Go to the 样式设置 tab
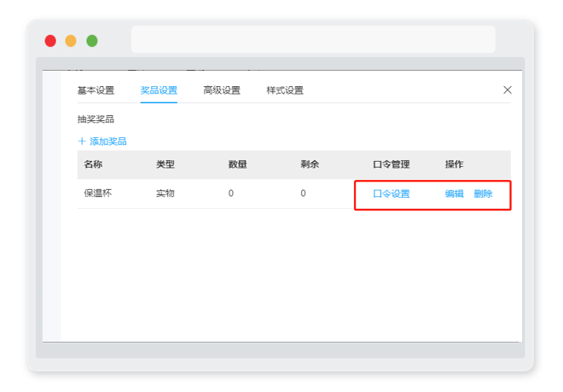This screenshot has height=392, width=563. (285, 90)
